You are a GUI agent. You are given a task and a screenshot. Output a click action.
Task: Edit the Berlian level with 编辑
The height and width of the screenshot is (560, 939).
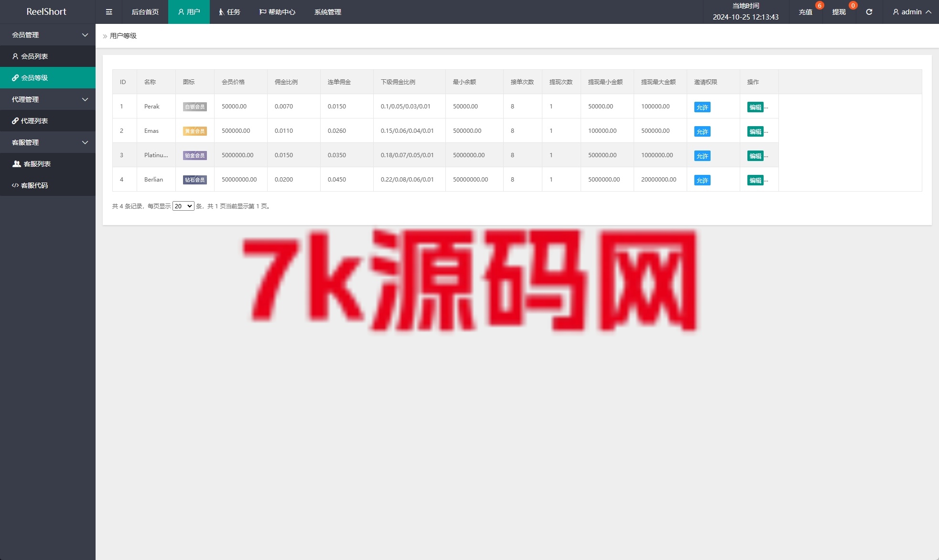coord(755,180)
